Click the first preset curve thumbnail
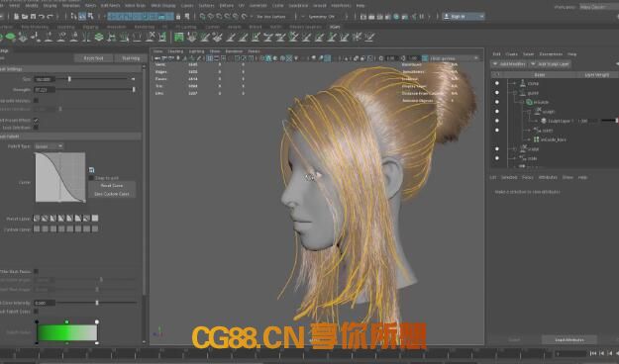619x364 pixels. 37,218
